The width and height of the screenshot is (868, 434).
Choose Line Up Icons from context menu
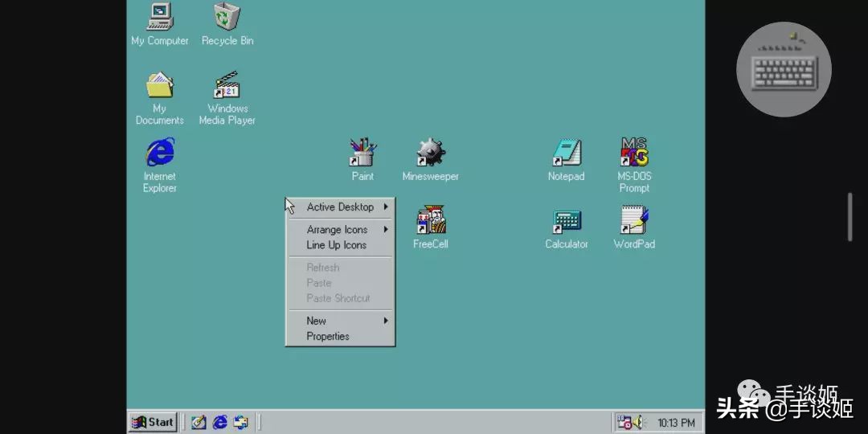[336, 245]
